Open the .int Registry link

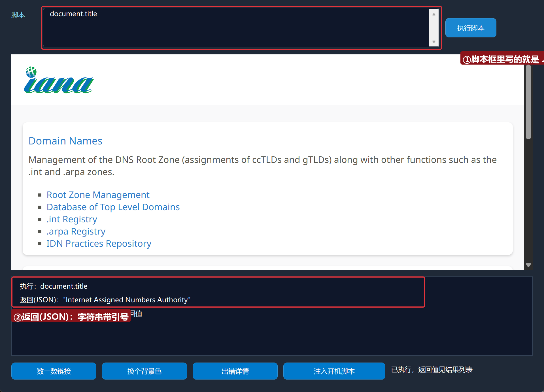pos(72,219)
